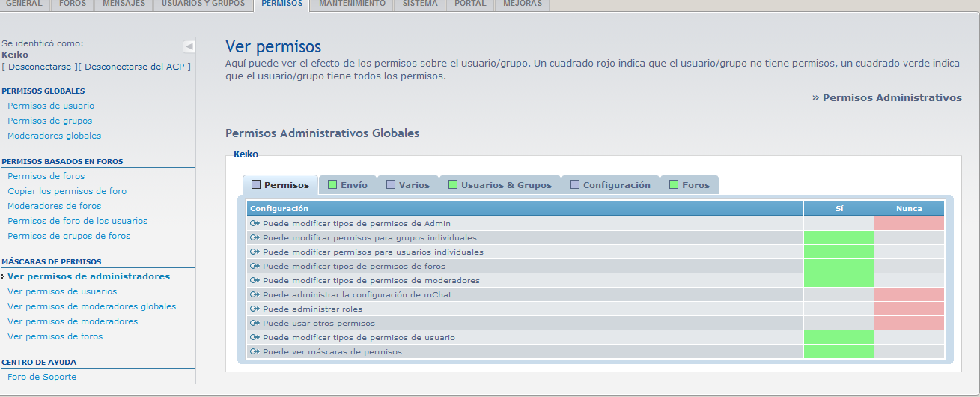The height and width of the screenshot is (397, 980).
Task: Open the FOROS top tab
Action: (x=73, y=4)
